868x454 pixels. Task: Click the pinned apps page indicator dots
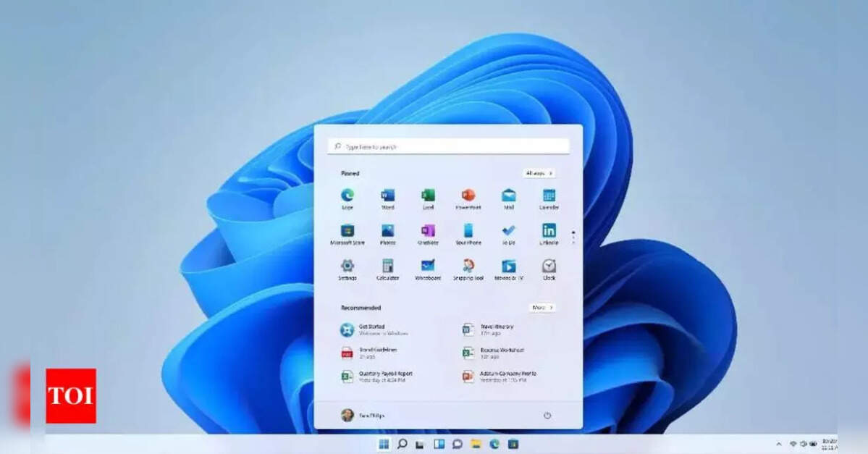[x=573, y=237]
